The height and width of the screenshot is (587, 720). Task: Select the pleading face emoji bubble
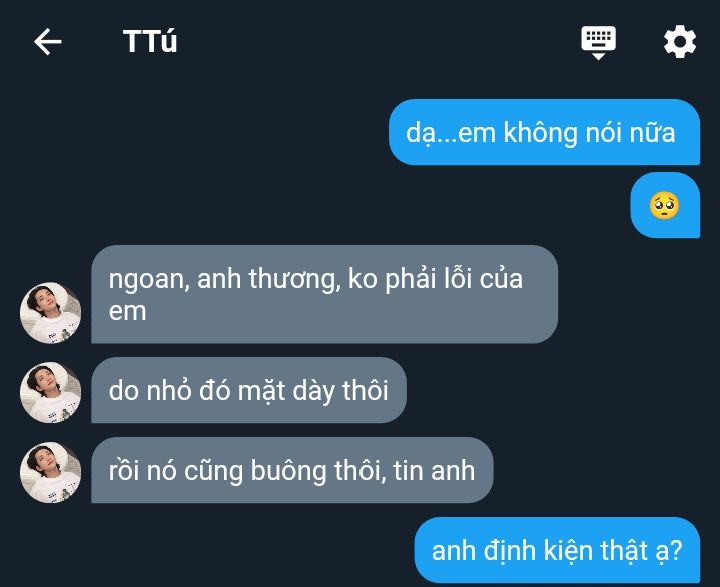click(665, 205)
